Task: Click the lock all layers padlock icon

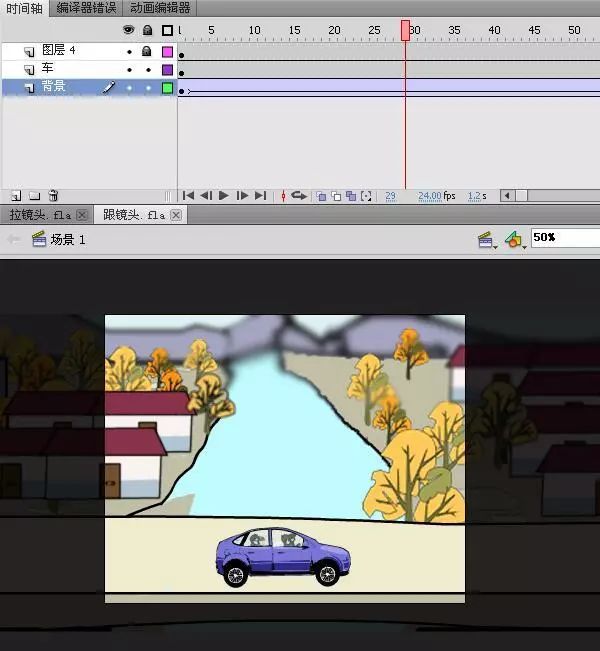Action: tap(147, 30)
